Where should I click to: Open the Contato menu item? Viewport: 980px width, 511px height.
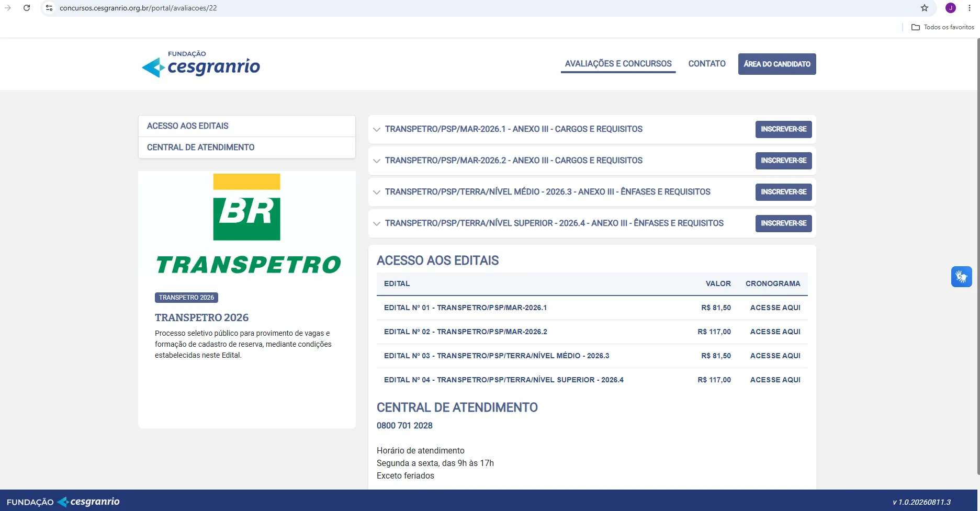tap(707, 64)
